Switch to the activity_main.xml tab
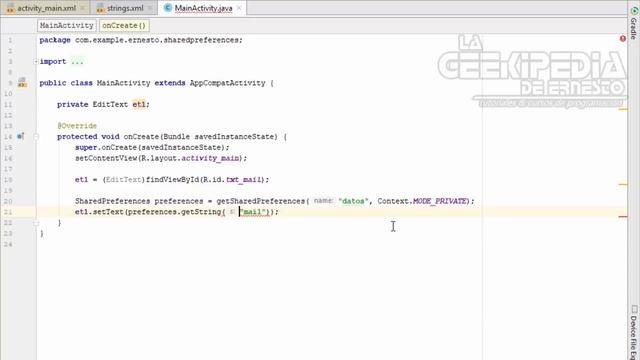640x360 pixels. tap(46, 8)
